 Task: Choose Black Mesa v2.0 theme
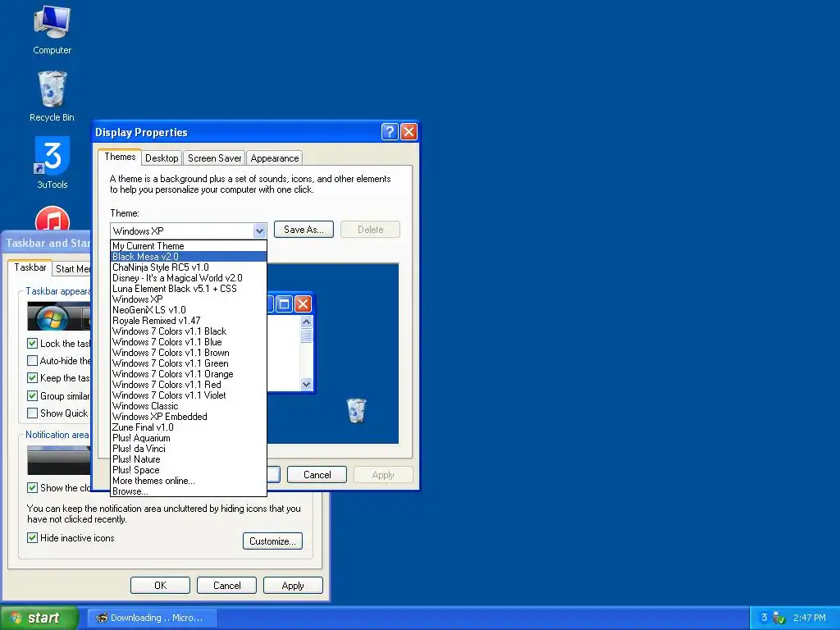pyautogui.click(x=189, y=257)
